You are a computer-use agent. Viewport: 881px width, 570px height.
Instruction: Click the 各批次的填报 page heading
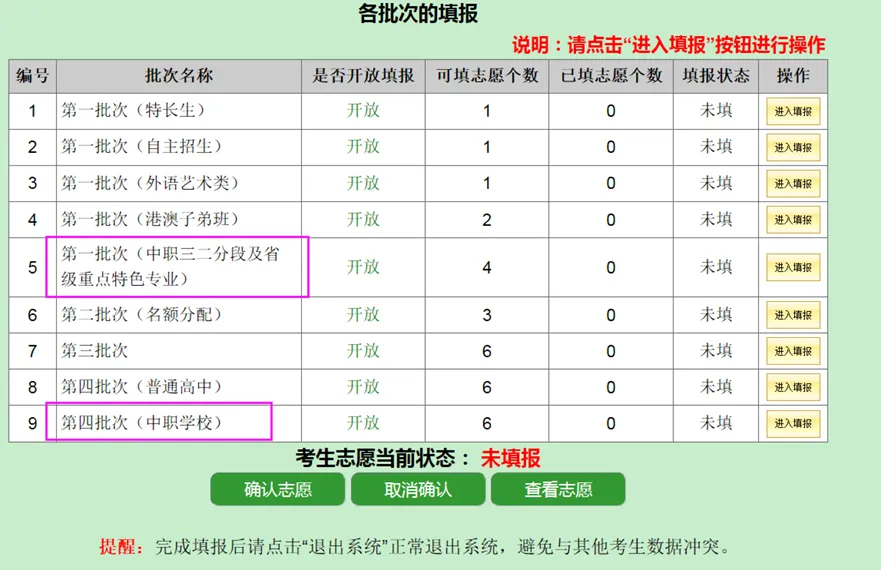[418, 13]
